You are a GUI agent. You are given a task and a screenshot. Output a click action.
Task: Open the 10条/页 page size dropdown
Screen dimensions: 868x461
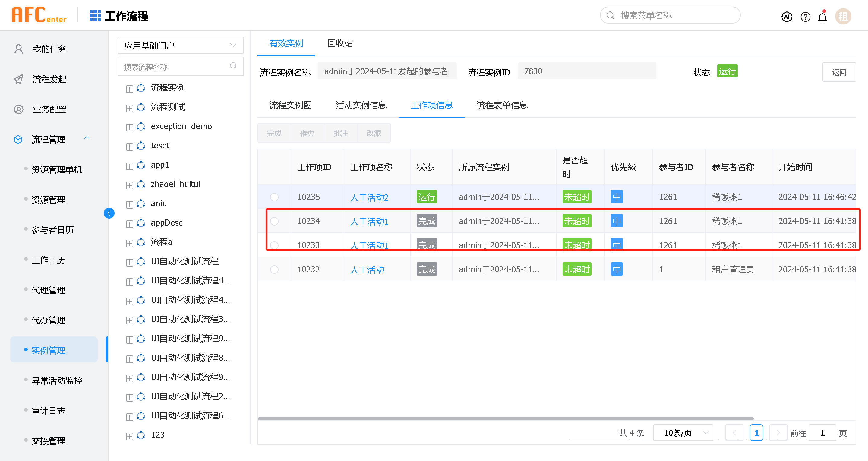tap(683, 433)
